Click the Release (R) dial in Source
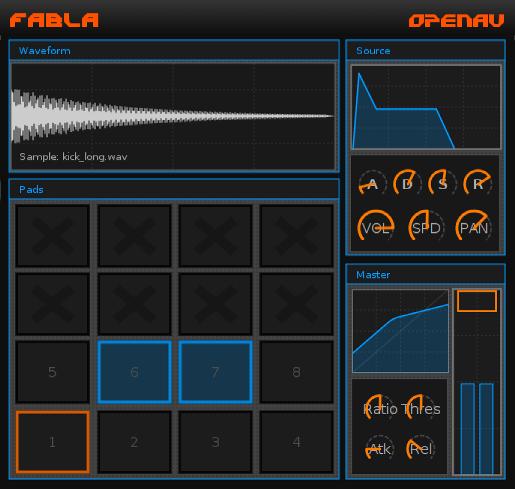 pos(478,183)
